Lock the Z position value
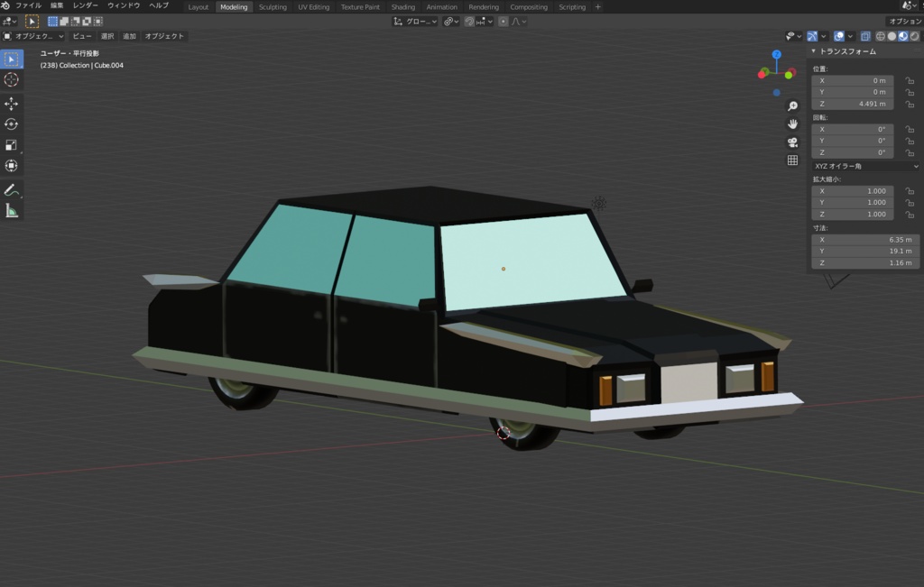 tap(910, 104)
